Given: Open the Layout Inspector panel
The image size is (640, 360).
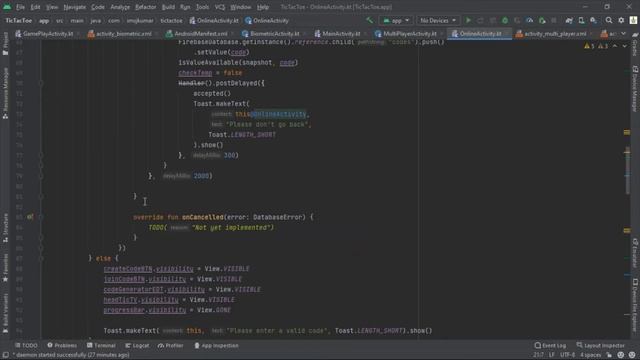Looking at the screenshot, I should pyautogui.click(x=600, y=345).
